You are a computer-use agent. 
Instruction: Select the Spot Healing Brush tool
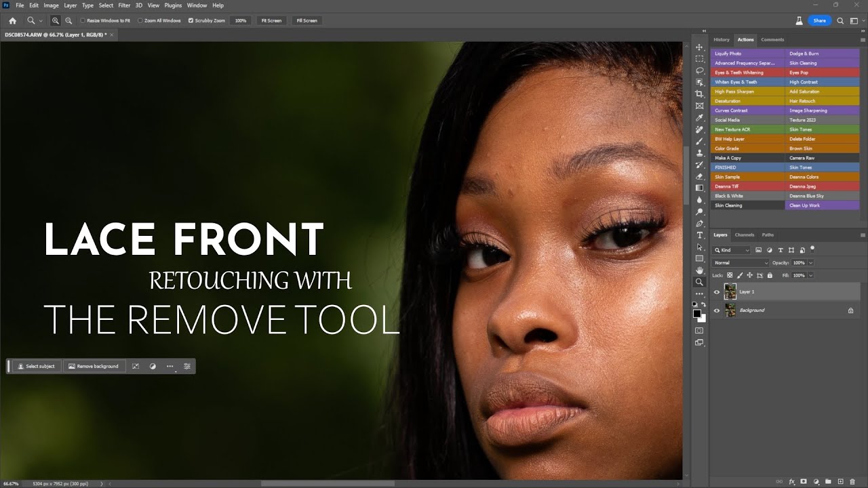tap(699, 129)
